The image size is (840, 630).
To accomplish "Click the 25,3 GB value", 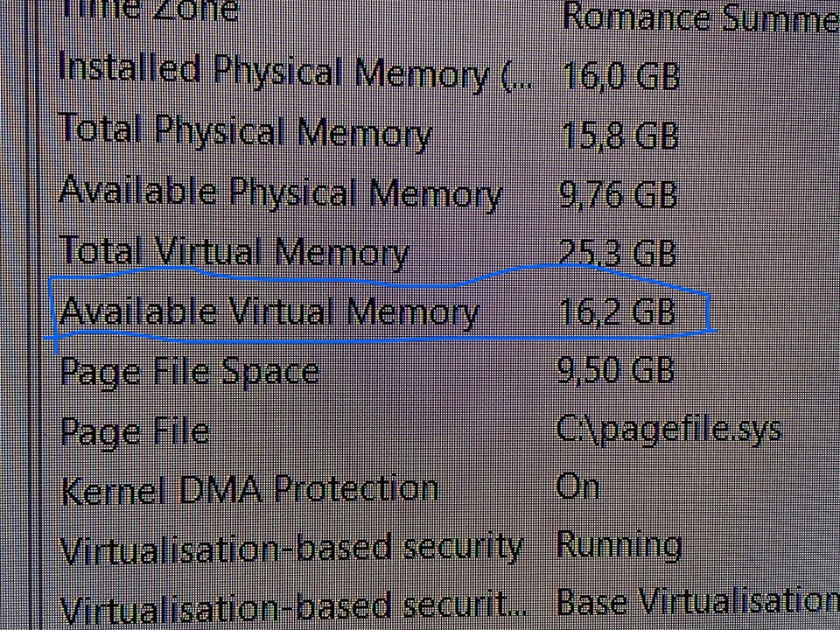I will pyautogui.click(x=618, y=253).
